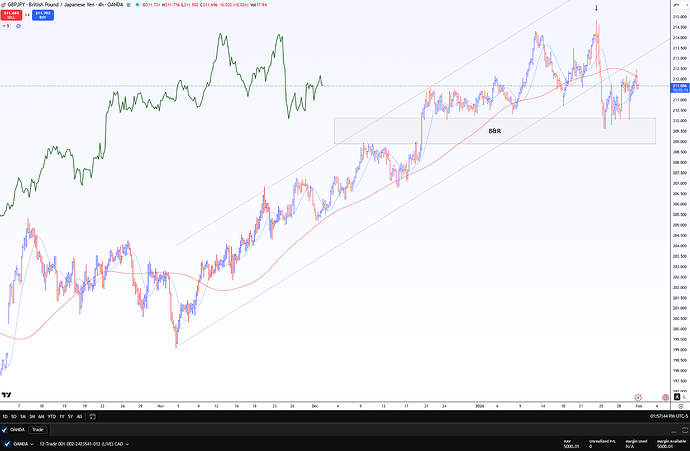Click the red SELL price button
The width and height of the screenshot is (690, 451).
pos(11,15)
